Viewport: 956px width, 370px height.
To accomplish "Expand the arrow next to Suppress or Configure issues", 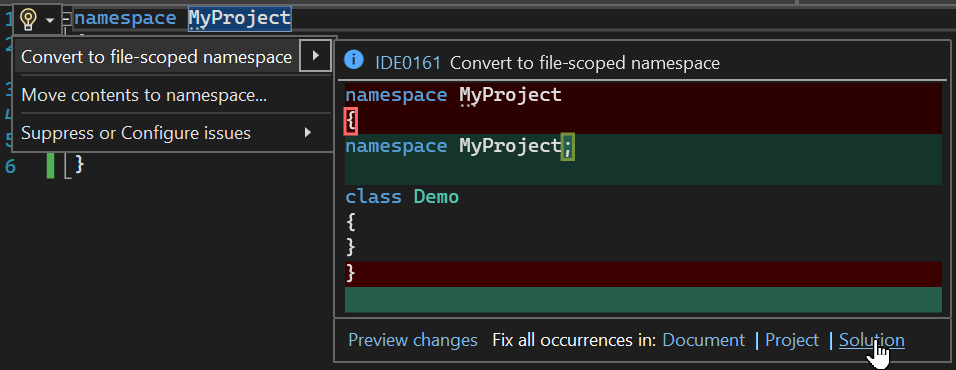I will (x=309, y=132).
